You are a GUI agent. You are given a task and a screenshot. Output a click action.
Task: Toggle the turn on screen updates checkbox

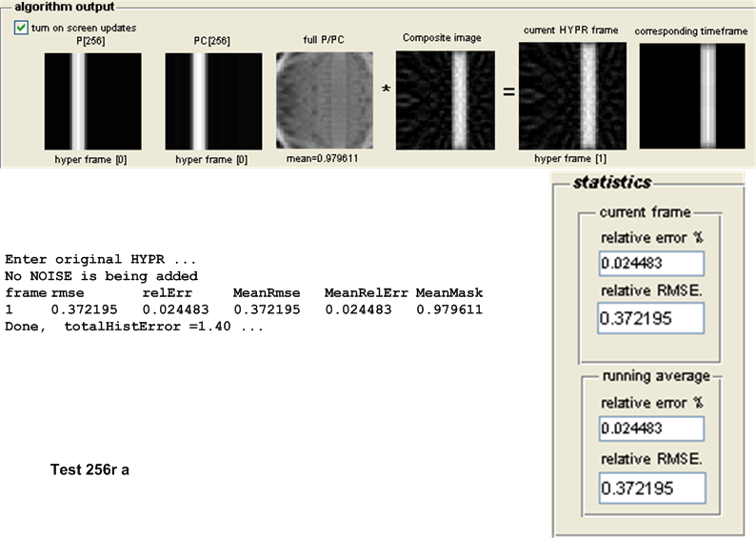point(22,28)
